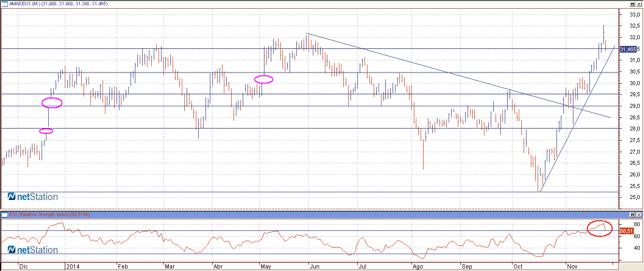Click the 30,5 price axis value
The image size is (644, 271).
634,71
